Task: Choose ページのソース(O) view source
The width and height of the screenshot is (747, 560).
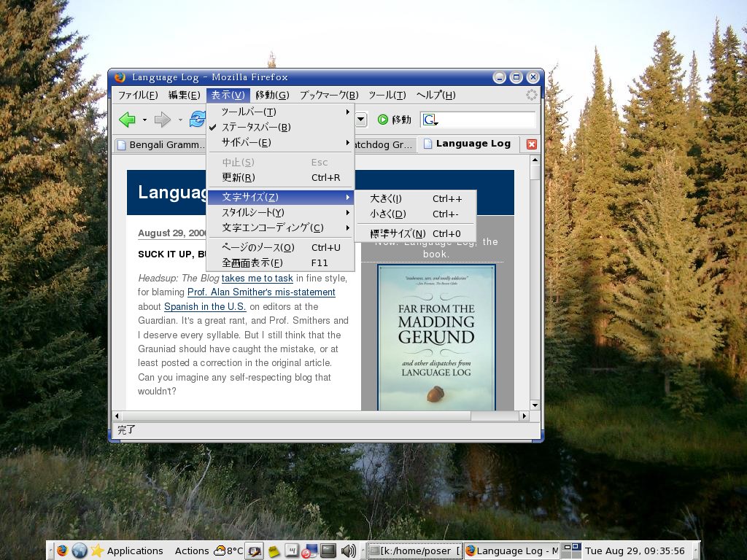Action: point(281,248)
